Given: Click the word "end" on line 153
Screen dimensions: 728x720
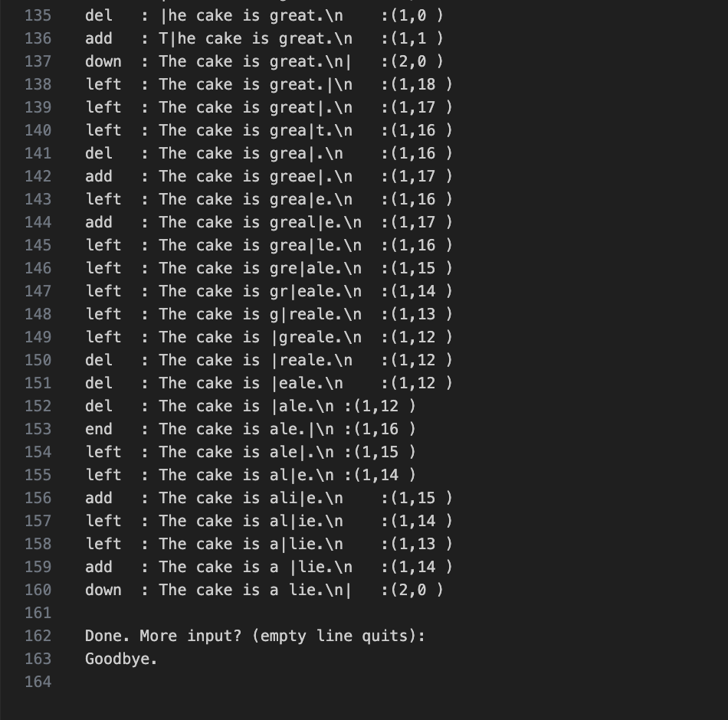Looking at the screenshot, I should tap(99, 429).
